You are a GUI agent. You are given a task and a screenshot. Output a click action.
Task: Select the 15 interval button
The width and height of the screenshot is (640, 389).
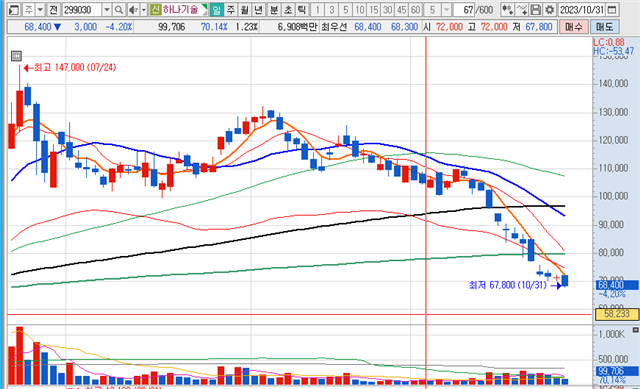coord(373,9)
